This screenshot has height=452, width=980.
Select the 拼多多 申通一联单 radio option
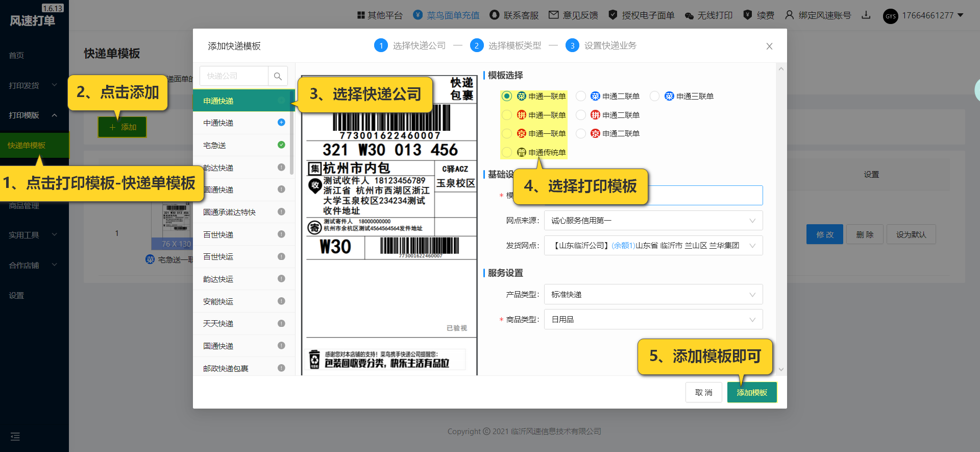(507, 115)
